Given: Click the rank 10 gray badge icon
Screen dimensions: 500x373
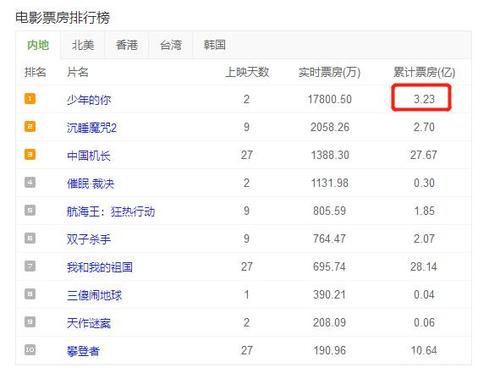Looking at the screenshot, I should point(30,350).
